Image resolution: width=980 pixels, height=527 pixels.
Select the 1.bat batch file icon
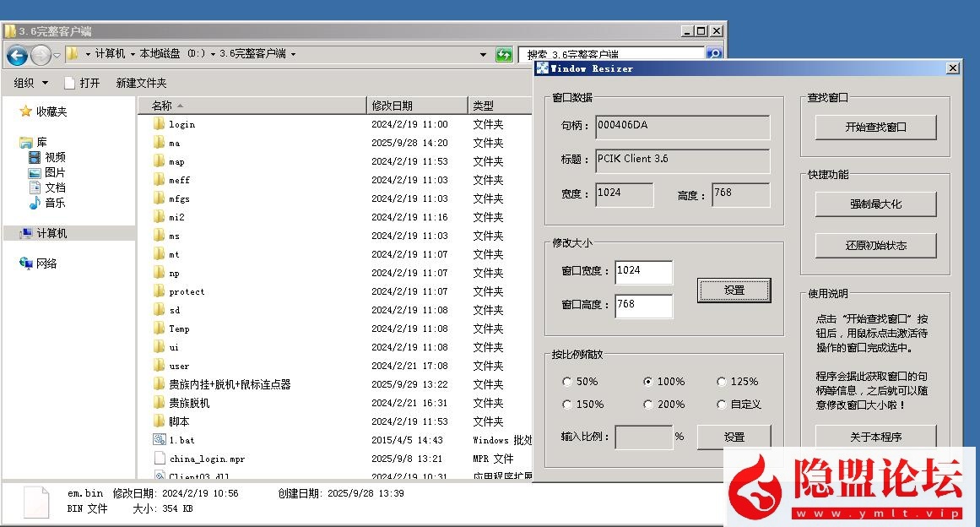(159, 440)
